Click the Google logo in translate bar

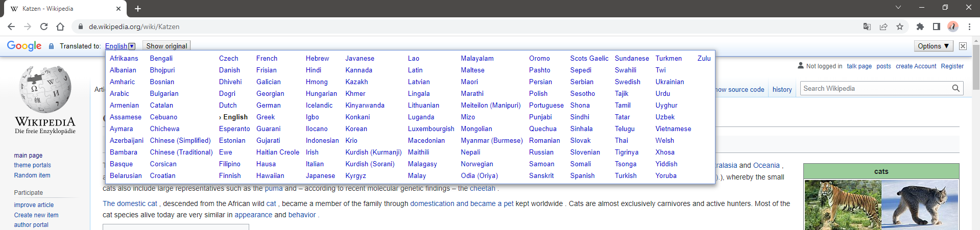pos(25,46)
